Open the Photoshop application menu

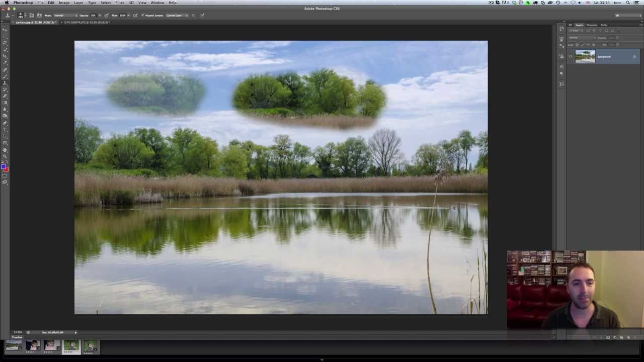(x=23, y=3)
